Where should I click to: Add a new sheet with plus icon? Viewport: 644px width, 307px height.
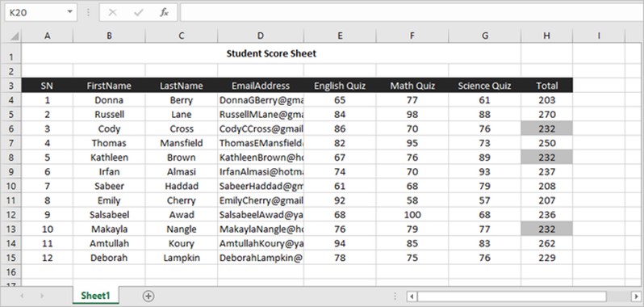tap(148, 296)
